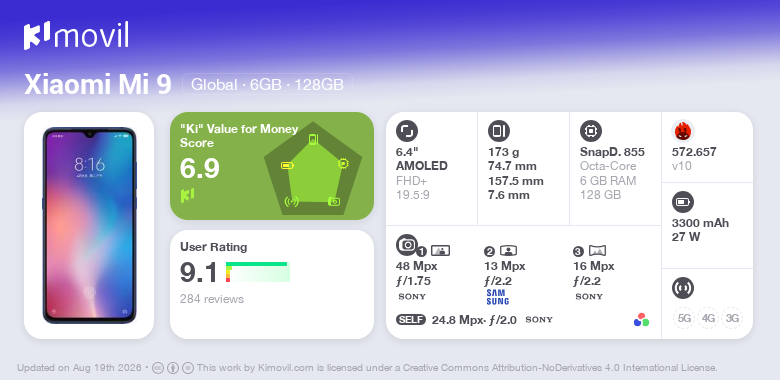Select the 4G network badge

coord(708,318)
